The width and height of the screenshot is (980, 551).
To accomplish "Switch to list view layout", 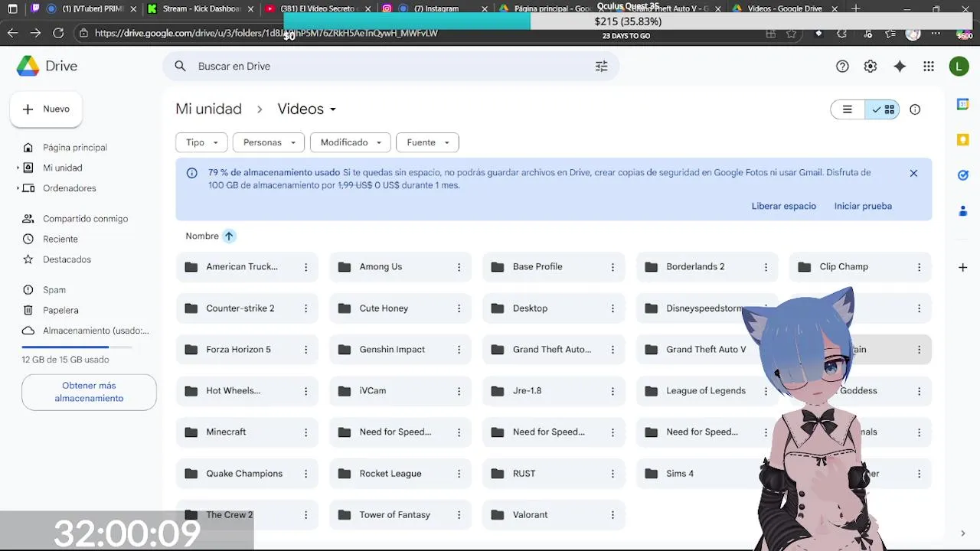I will point(848,109).
